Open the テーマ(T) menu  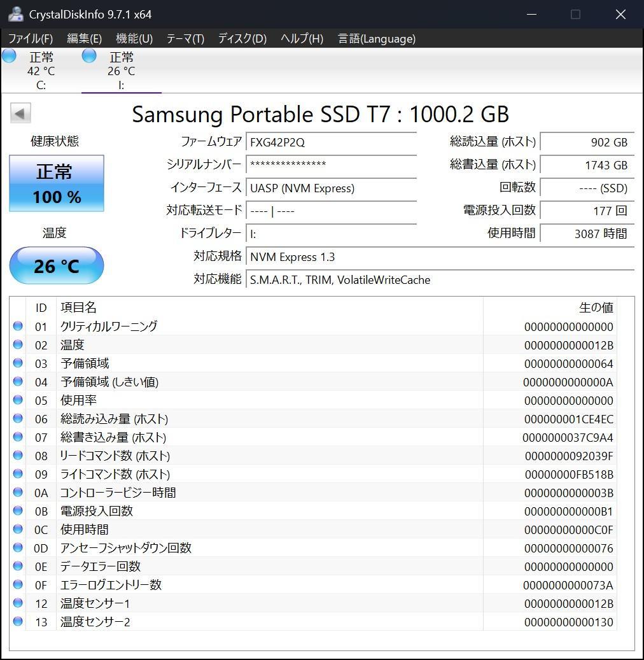[185, 39]
